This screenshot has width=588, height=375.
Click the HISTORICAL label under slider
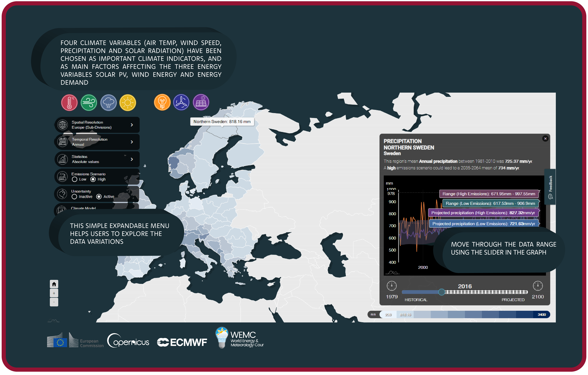(416, 300)
